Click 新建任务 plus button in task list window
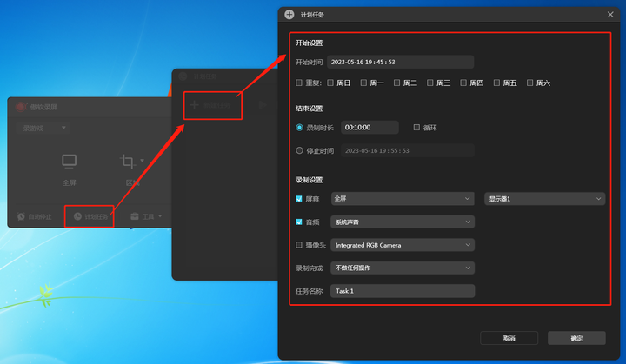This screenshot has width=626, height=364. (210, 105)
